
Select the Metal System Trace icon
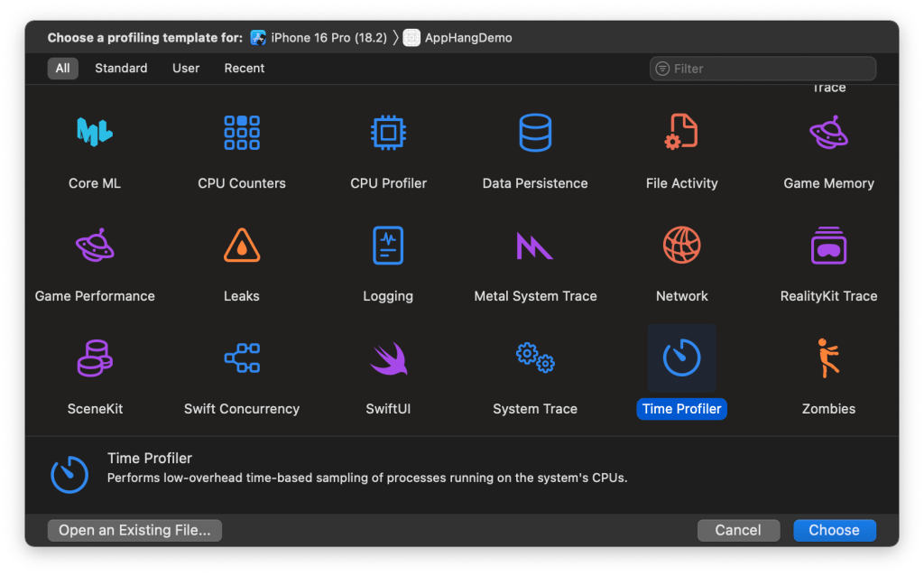click(535, 246)
